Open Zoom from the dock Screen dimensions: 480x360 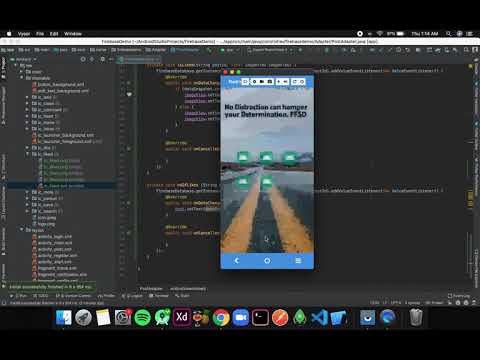(241, 317)
